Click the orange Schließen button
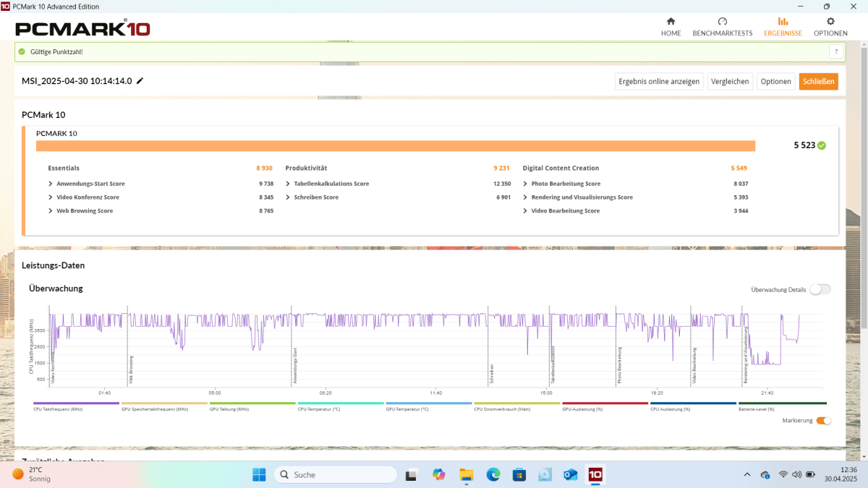Screen dimensions: 868x488 (819, 81)
